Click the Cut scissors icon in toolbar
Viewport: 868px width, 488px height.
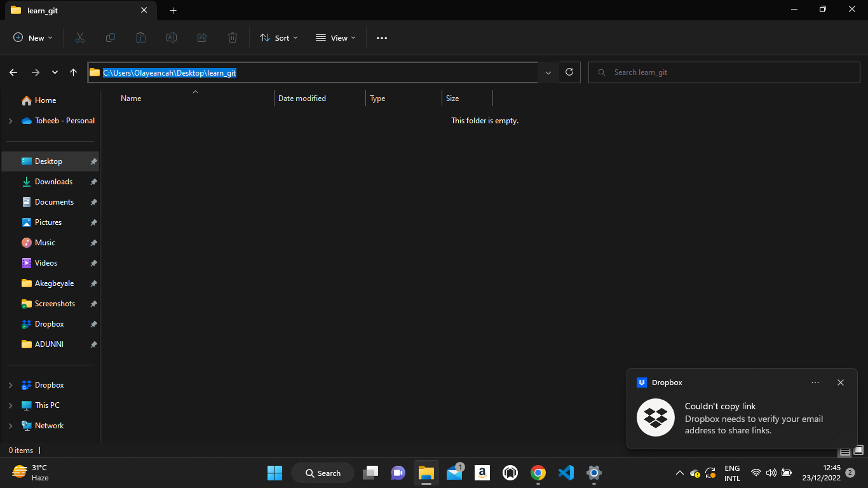point(80,38)
